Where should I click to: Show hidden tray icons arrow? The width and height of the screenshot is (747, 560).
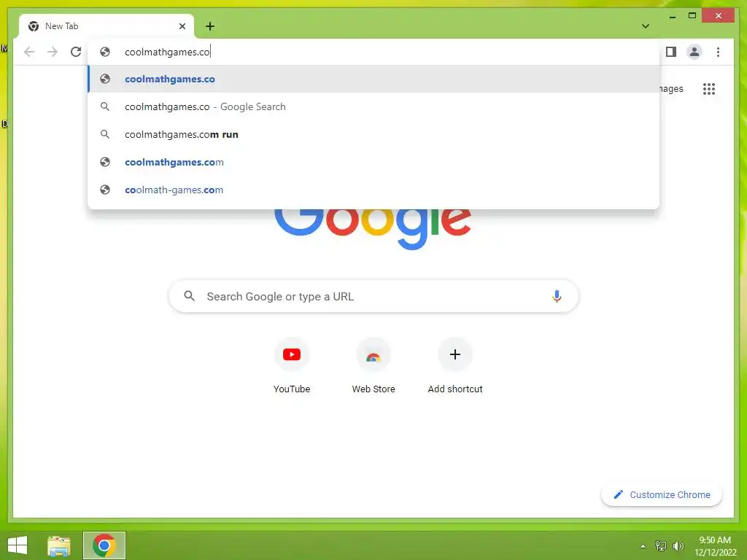[643, 546]
